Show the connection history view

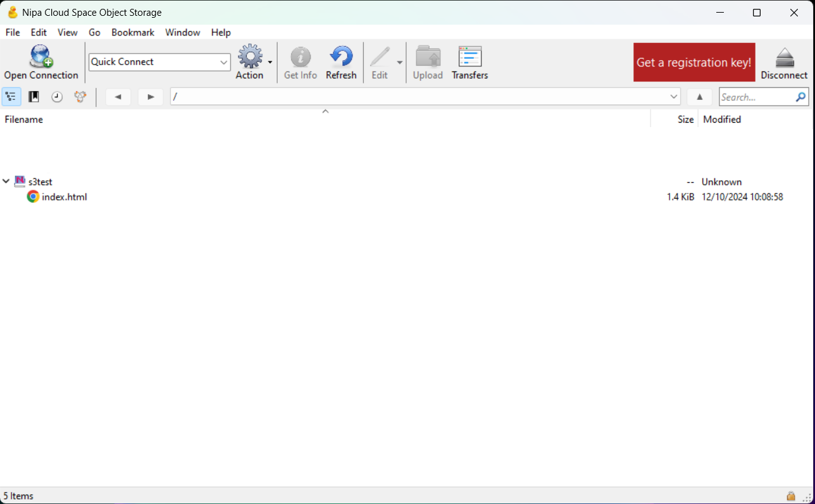tap(57, 97)
